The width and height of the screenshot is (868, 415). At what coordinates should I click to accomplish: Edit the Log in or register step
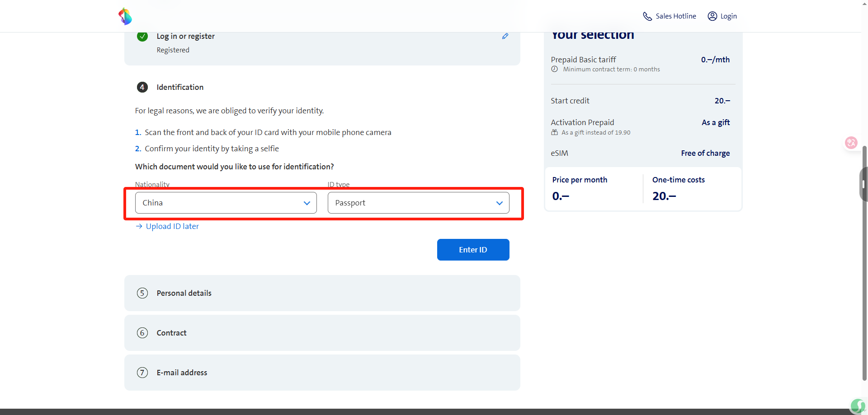pyautogui.click(x=505, y=36)
